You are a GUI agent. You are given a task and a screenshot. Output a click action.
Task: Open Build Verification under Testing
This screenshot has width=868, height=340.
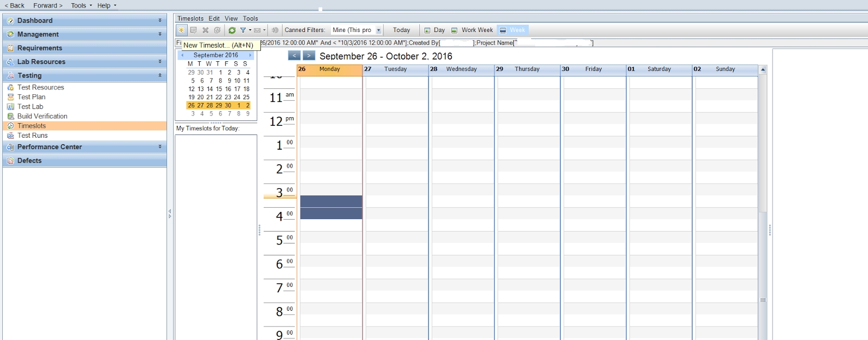pyautogui.click(x=42, y=116)
